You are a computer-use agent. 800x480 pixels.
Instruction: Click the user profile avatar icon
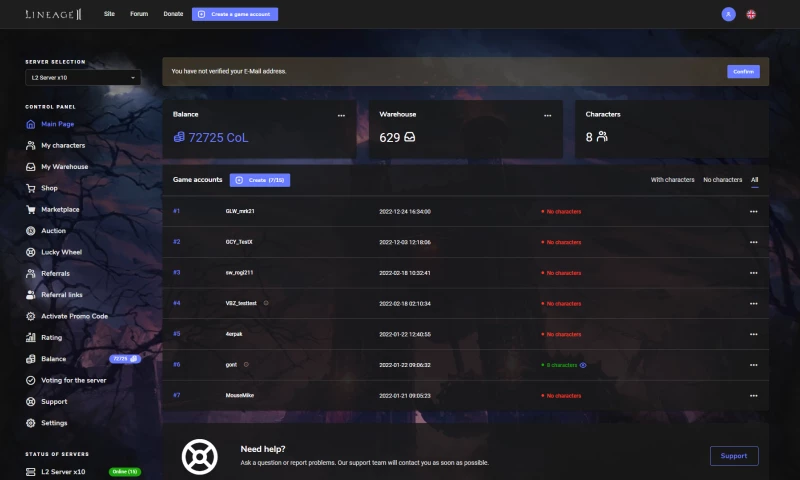(728, 14)
